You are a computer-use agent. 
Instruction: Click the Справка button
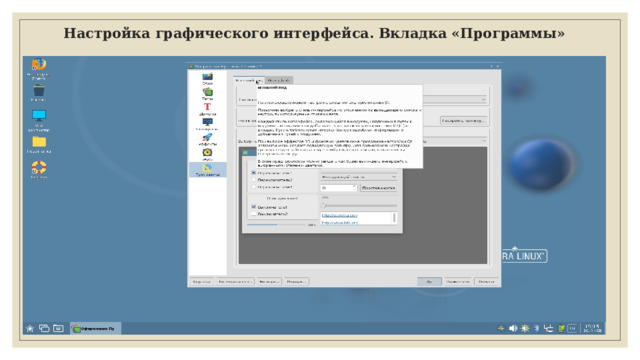[201, 282]
